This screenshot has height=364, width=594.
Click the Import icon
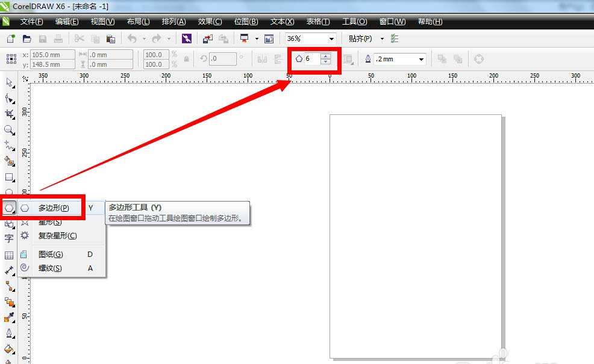(208, 39)
